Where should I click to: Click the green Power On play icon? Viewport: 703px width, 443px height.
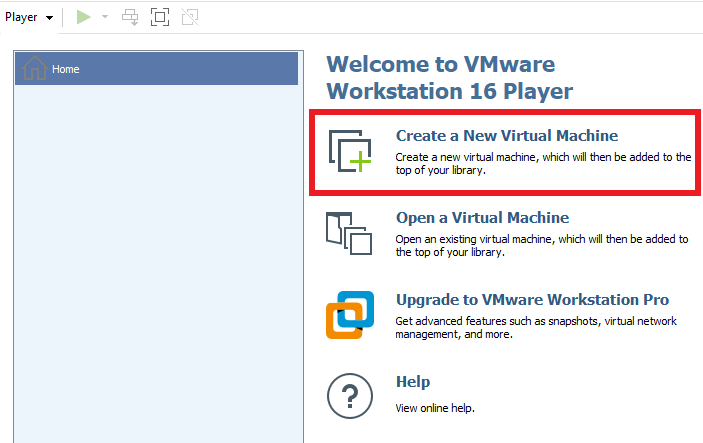(83, 17)
